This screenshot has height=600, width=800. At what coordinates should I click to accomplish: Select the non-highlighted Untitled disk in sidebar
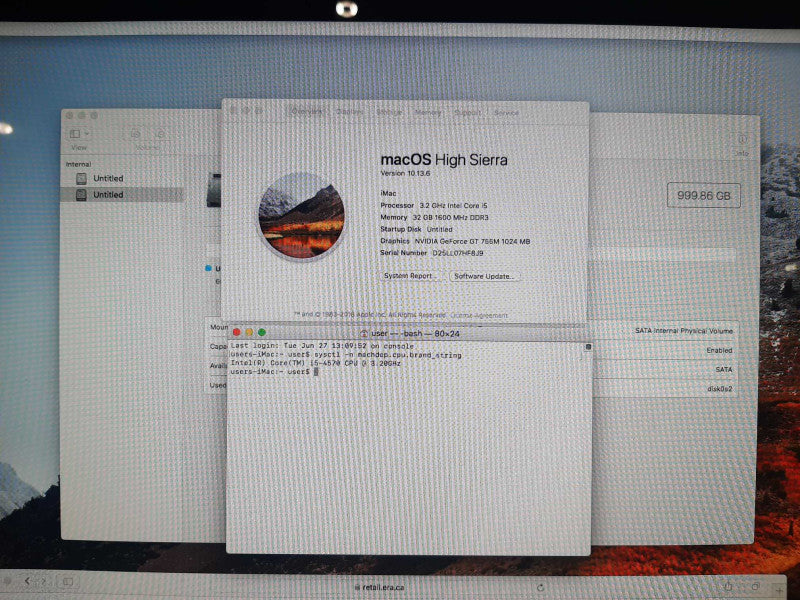122,178
